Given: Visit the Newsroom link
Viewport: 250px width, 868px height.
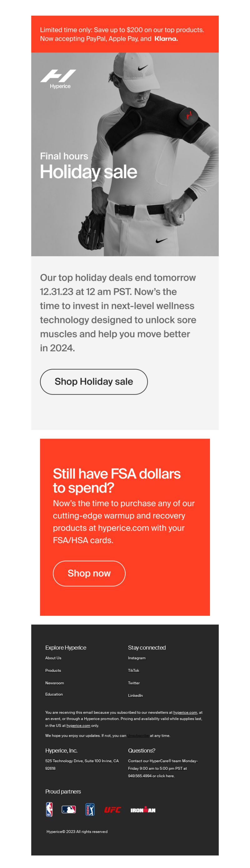Looking at the screenshot, I should click(x=54, y=683).
